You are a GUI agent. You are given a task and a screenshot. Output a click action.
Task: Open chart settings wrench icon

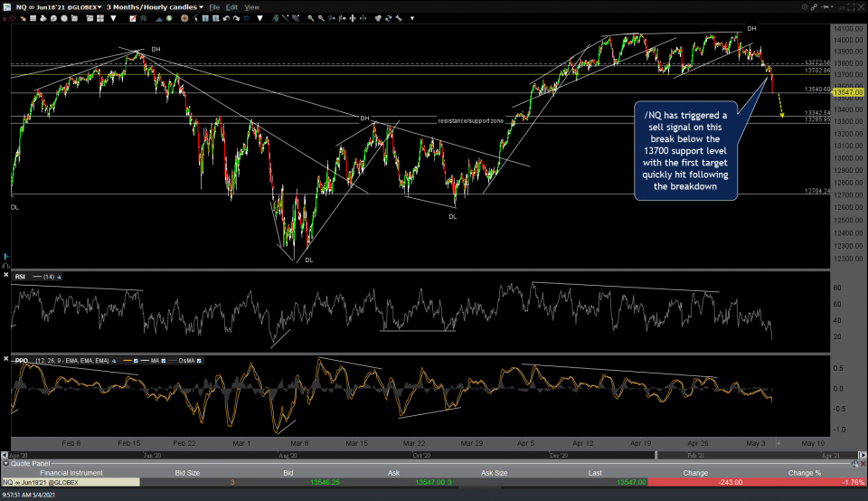point(399,18)
